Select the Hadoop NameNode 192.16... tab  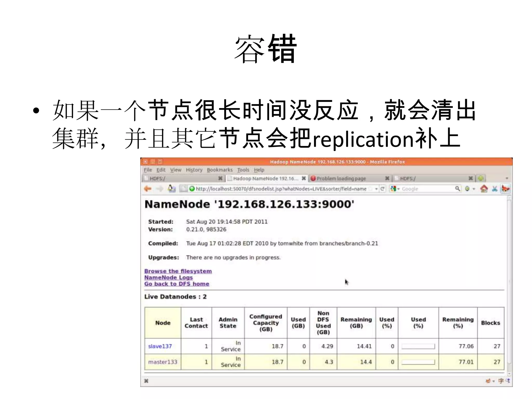click(x=267, y=178)
